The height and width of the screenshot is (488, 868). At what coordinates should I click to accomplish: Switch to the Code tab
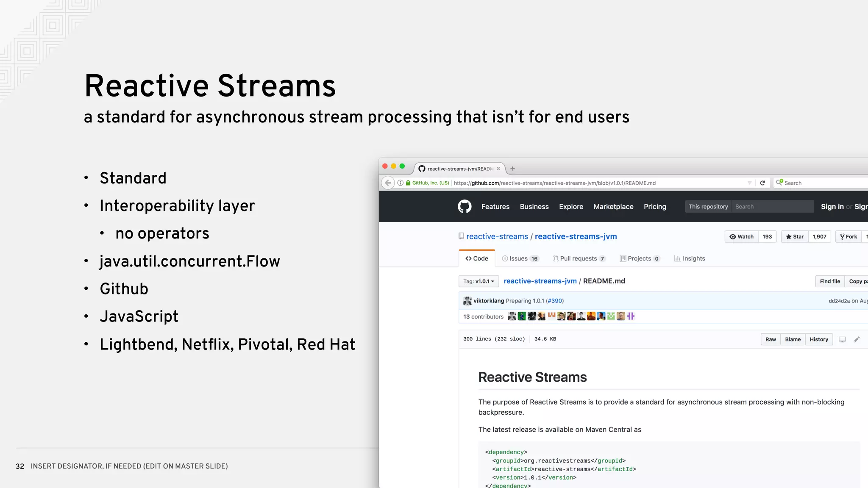pyautogui.click(x=477, y=258)
